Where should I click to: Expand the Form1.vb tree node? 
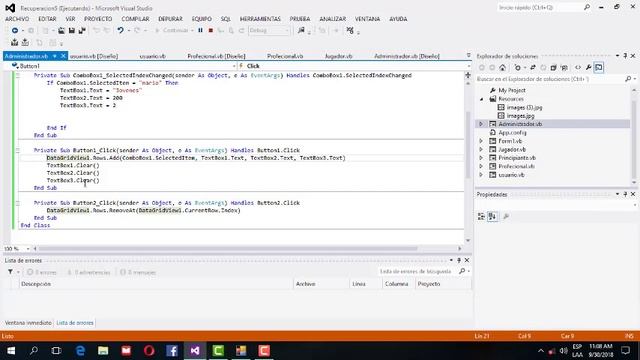(x=481, y=141)
